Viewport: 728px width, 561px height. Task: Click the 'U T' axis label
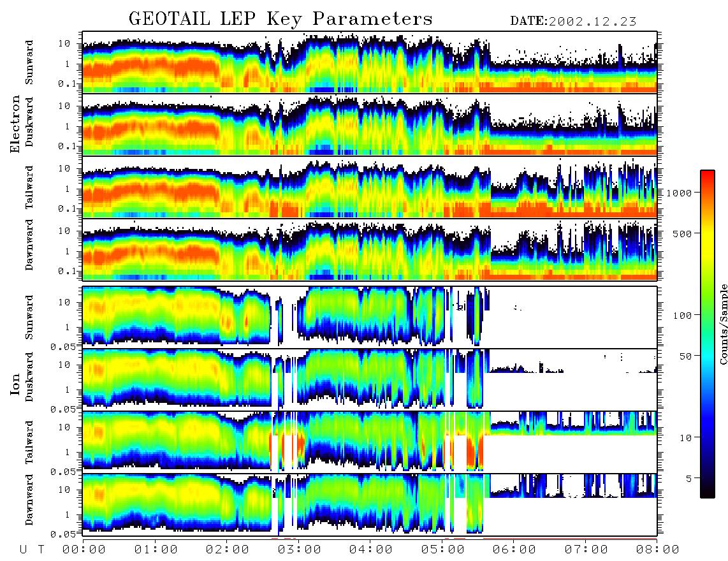point(32,550)
